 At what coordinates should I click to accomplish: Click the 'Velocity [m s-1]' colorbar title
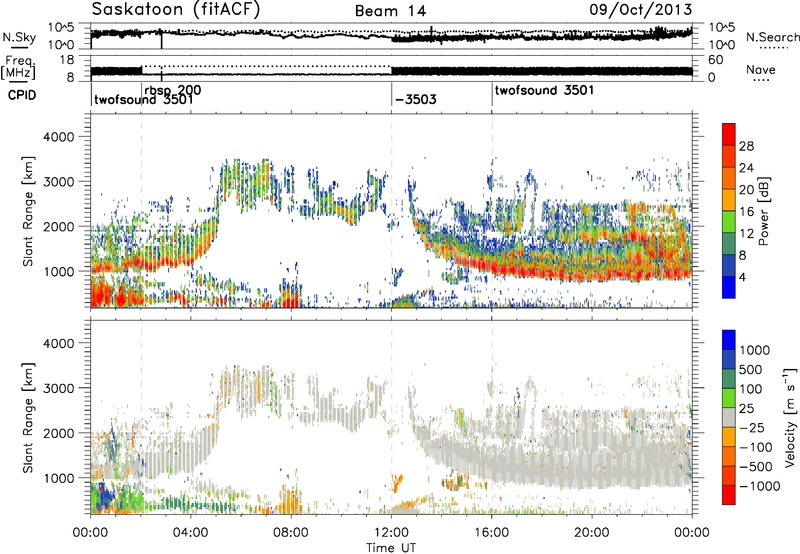click(x=790, y=417)
